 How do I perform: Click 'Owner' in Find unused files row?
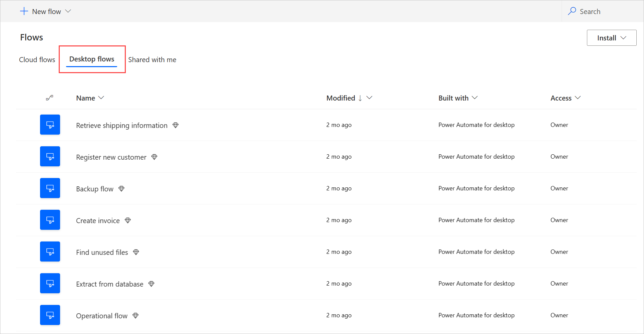(559, 252)
